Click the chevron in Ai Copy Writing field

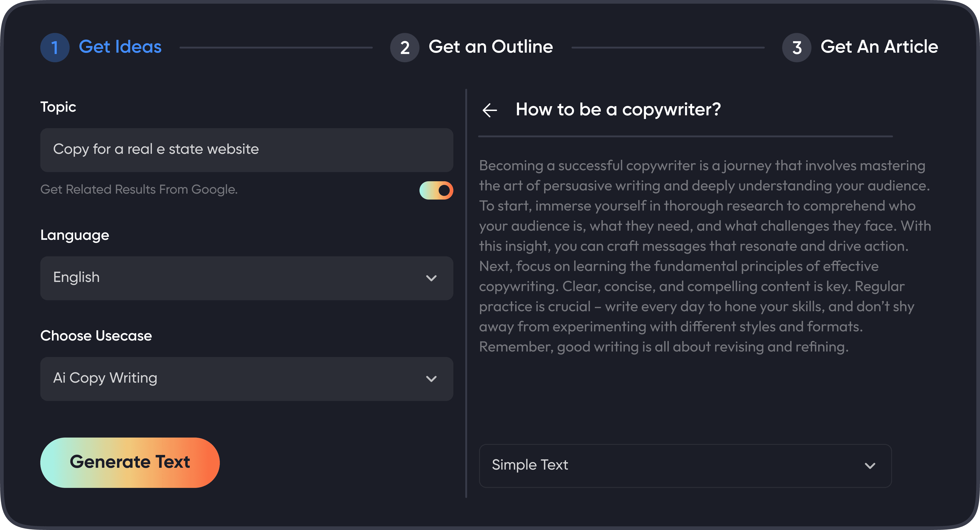[431, 379]
